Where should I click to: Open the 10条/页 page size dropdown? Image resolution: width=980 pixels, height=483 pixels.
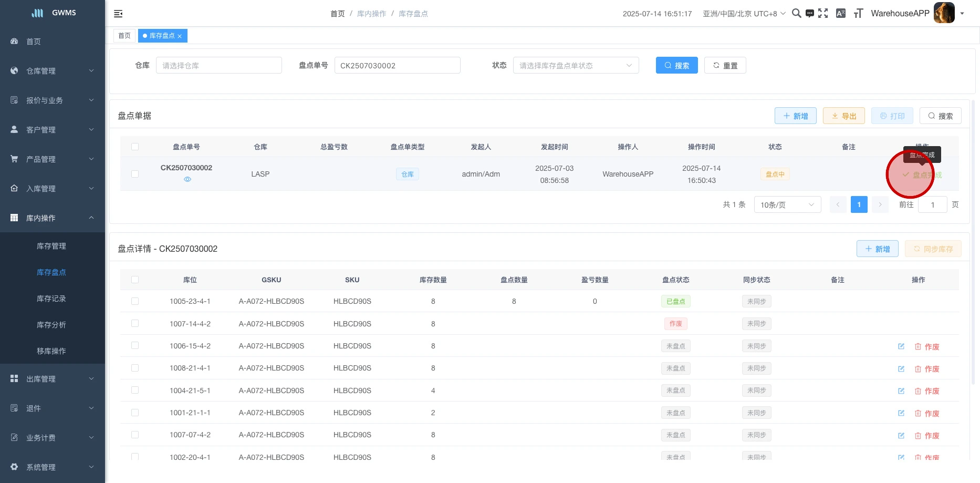(787, 204)
